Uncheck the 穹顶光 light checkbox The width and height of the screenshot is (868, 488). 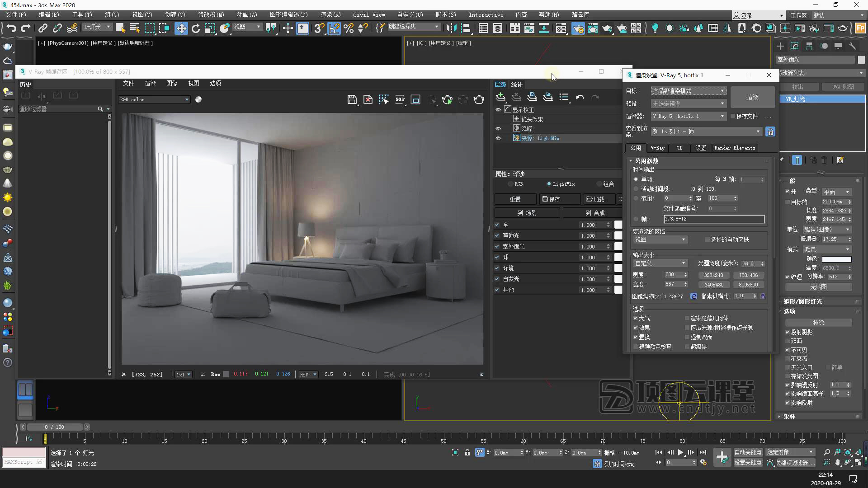click(x=497, y=235)
